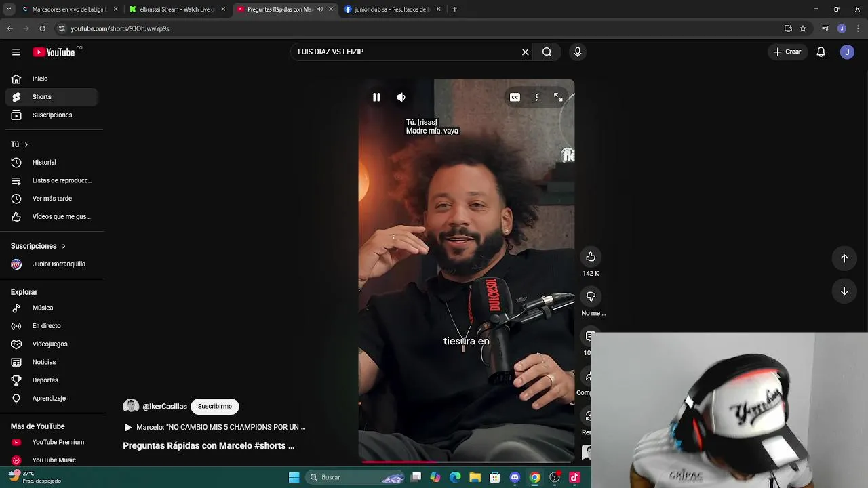Open YouTube Music link
The image size is (868, 488).
tap(52, 460)
